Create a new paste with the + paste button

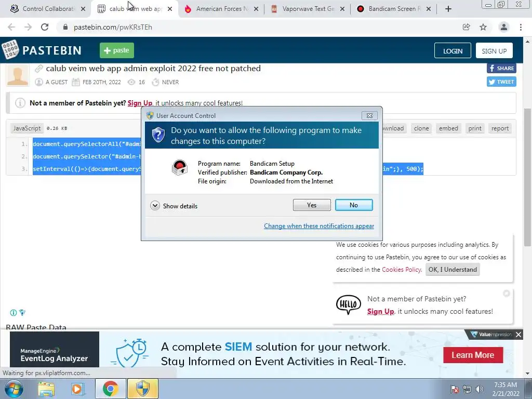pos(117,50)
